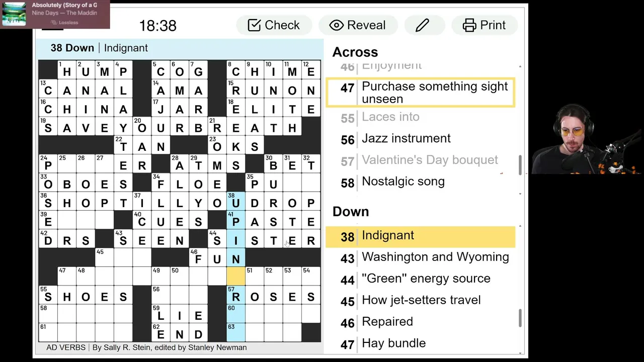Viewport: 644px width, 362px height.
Task: Click the Across clue "Laces into"
Action: [390, 117]
